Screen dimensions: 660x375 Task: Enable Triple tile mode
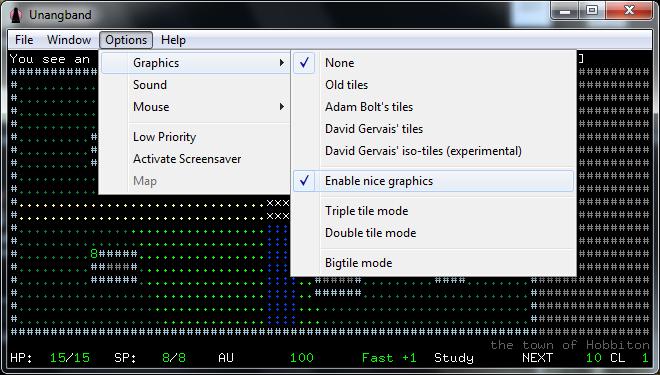point(434,211)
